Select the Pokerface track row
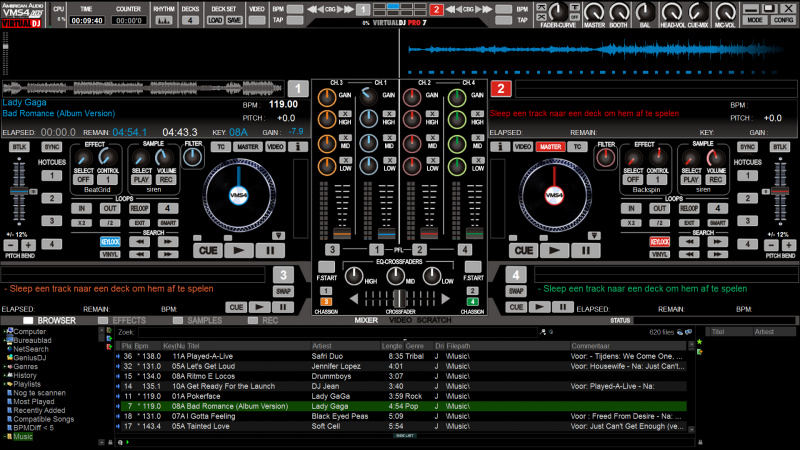Image resolution: width=800 pixels, height=450 pixels. point(401,396)
